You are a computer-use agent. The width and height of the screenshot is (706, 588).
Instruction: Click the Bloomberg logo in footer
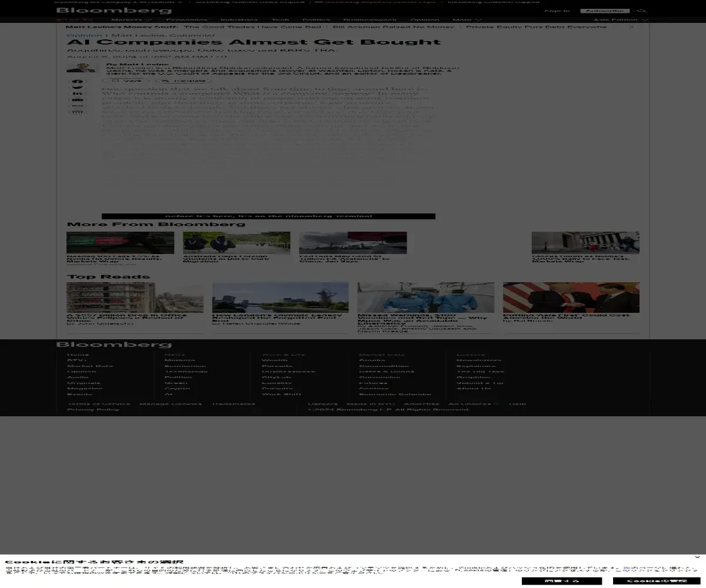pyautogui.click(x=114, y=345)
